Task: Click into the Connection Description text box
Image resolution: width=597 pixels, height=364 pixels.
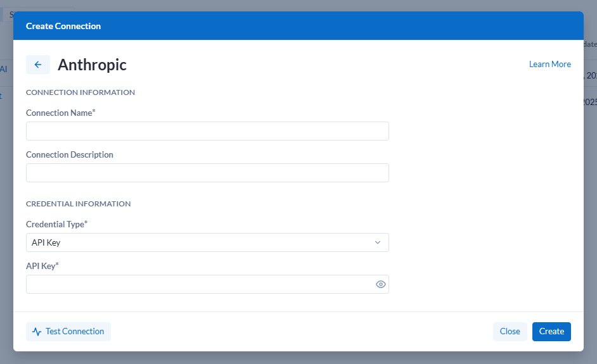Action: point(207,173)
